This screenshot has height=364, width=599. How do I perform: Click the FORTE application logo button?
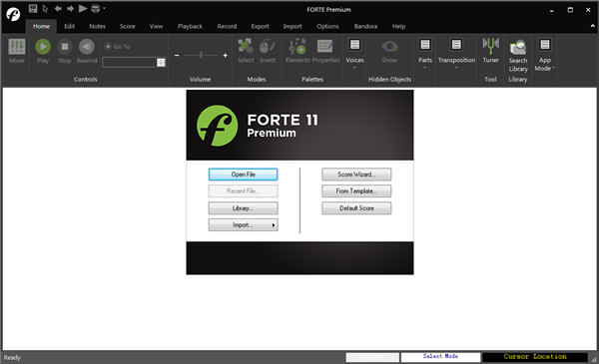[13, 15]
